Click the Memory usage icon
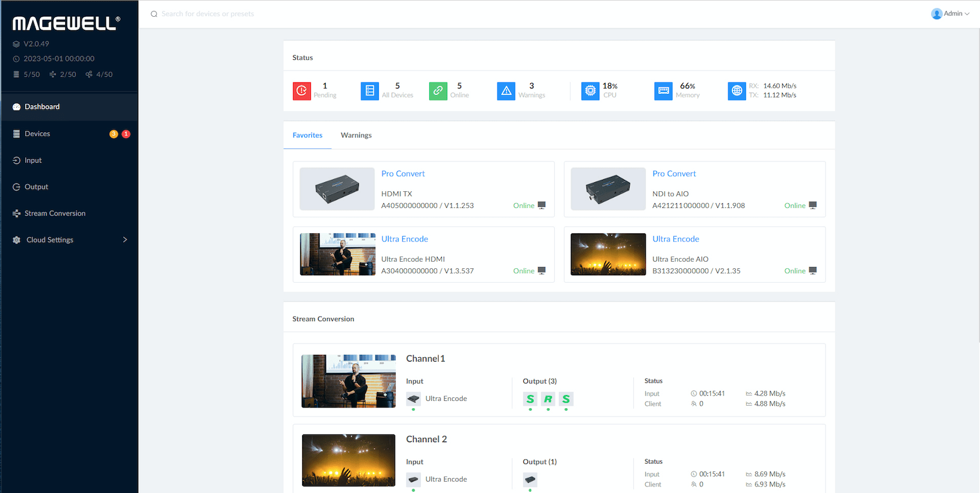The height and width of the screenshot is (493, 980). coord(664,91)
